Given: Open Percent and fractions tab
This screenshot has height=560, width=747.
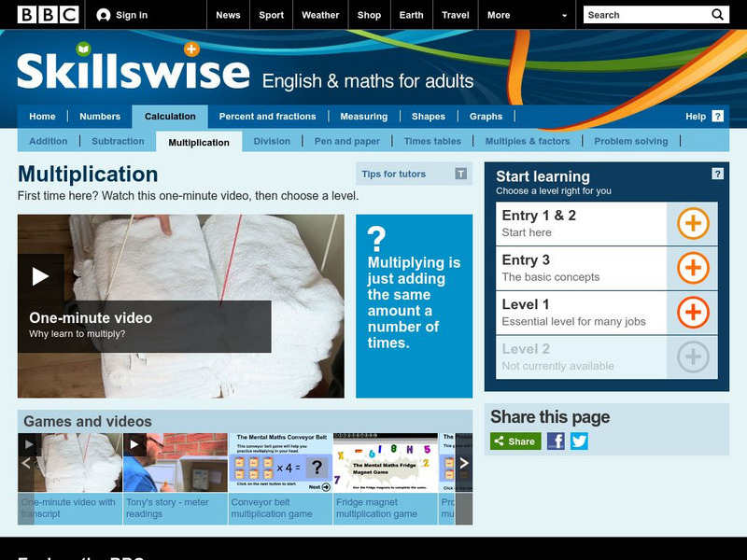Looking at the screenshot, I should pyautogui.click(x=267, y=116).
